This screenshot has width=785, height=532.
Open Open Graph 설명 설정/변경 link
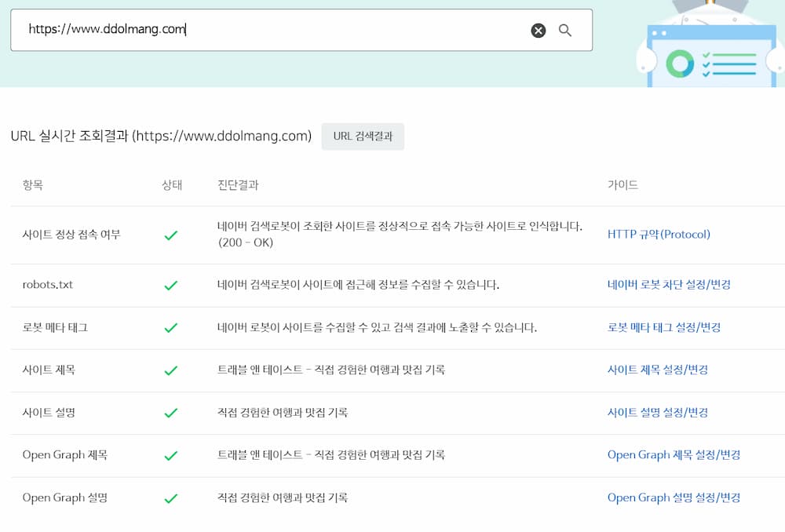click(x=674, y=498)
